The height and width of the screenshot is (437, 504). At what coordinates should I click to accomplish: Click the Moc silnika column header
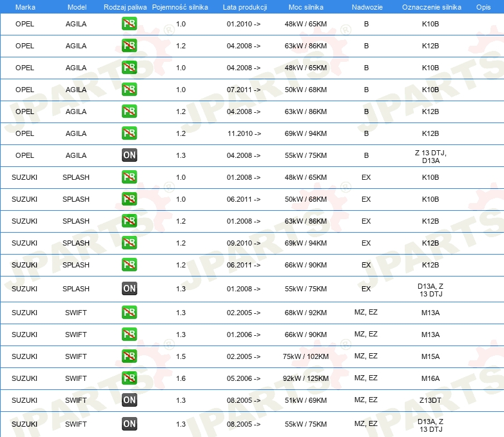click(306, 6)
